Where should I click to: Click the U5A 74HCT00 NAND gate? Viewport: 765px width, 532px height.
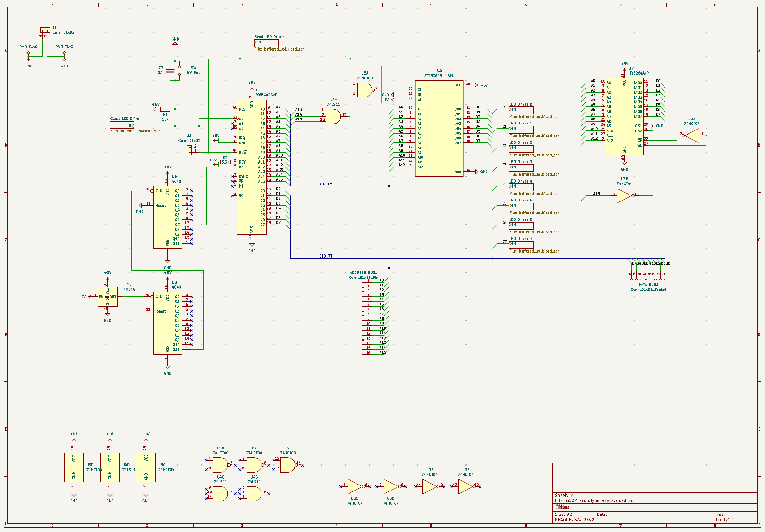point(364,90)
